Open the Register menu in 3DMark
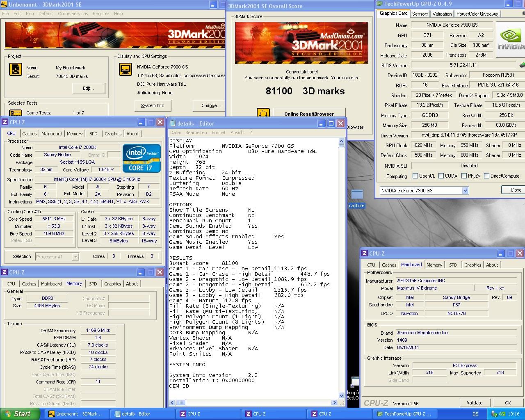The width and height of the screenshot is (525, 420). coord(101,14)
